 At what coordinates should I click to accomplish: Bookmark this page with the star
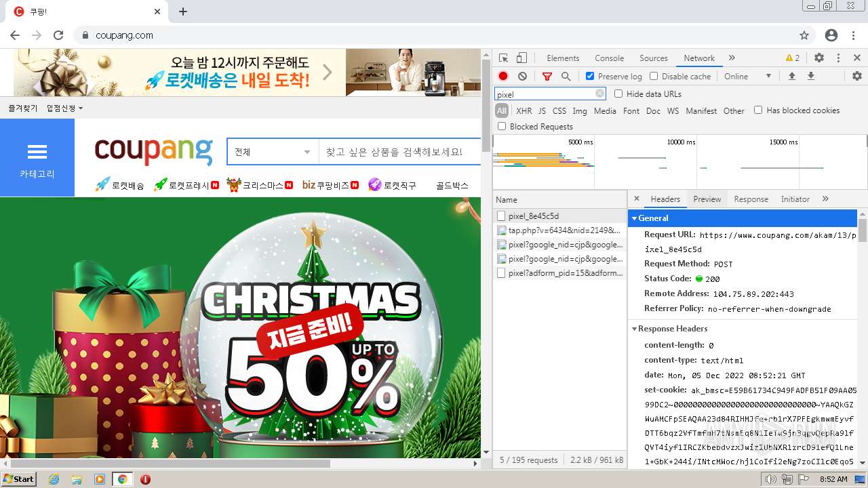click(x=804, y=35)
